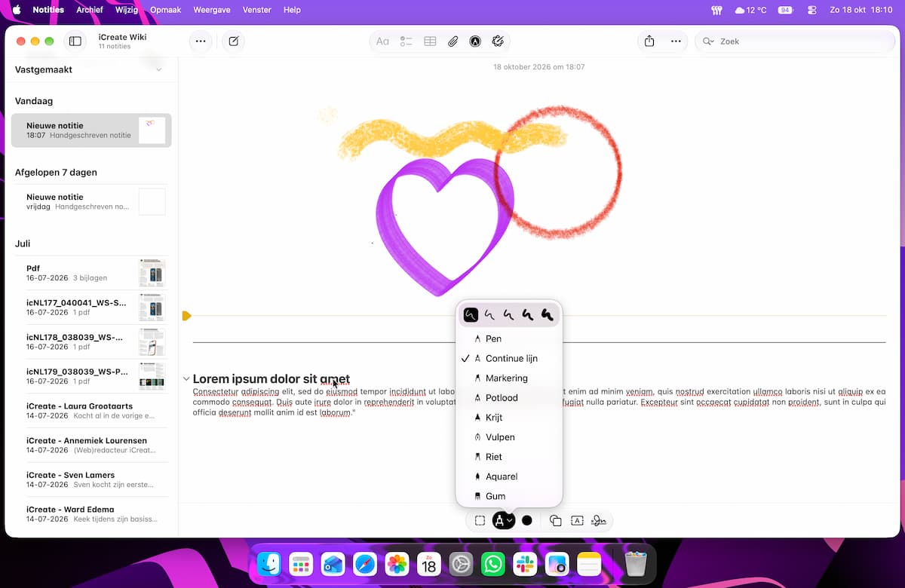
Task: Select the middle line thickness option
Action: pos(509,315)
